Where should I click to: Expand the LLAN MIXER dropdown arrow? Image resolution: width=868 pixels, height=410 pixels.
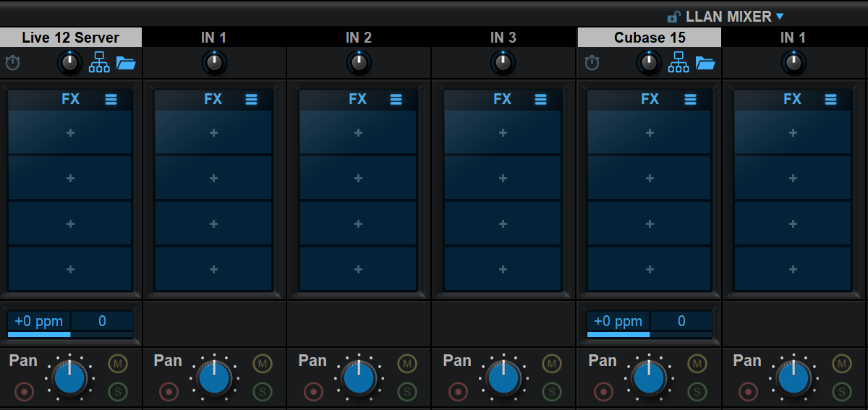(x=780, y=17)
